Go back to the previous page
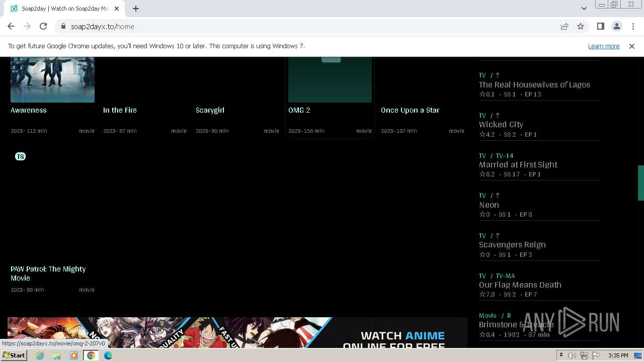Screen dimensions: 644x362 point(11,27)
